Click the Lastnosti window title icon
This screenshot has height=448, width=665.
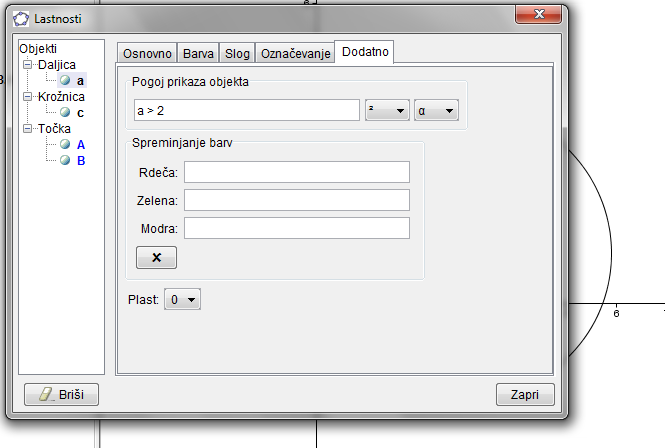pos(21,19)
